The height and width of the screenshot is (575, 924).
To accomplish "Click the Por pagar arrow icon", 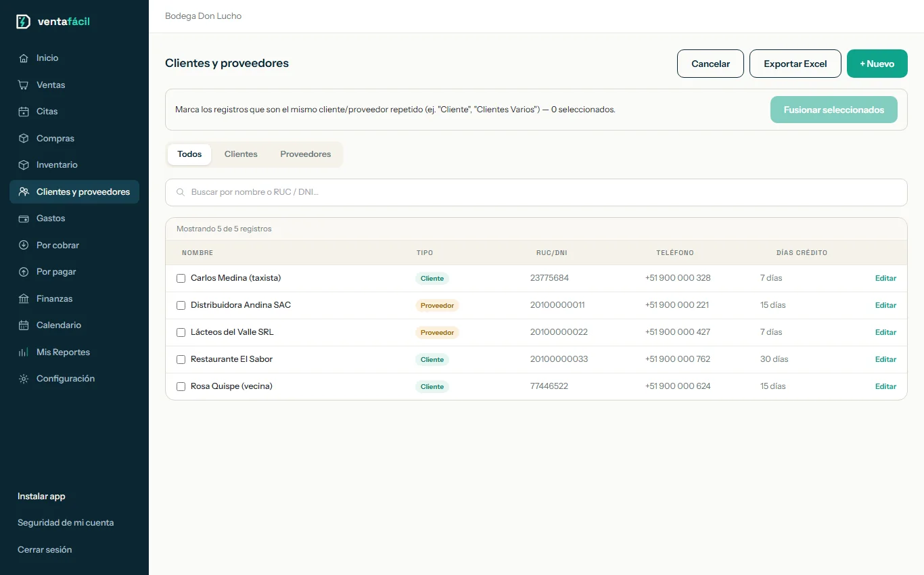I will pos(24,272).
